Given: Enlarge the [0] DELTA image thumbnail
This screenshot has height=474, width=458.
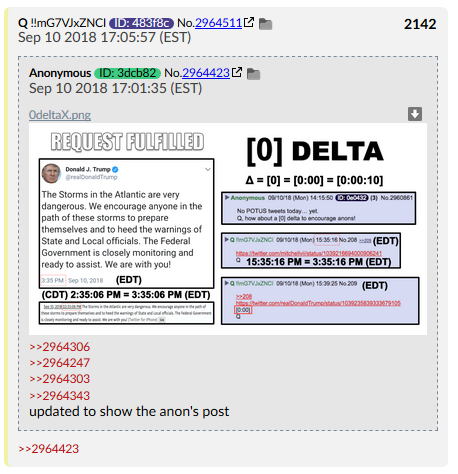Looking at the screenshot, I should tap(228, 229).
